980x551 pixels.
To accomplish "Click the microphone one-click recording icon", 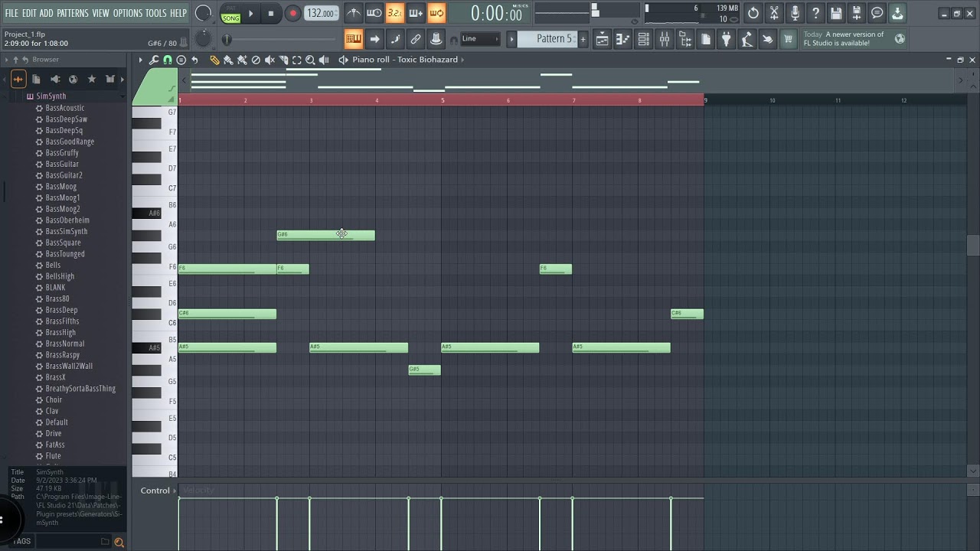I will point(795,13).
